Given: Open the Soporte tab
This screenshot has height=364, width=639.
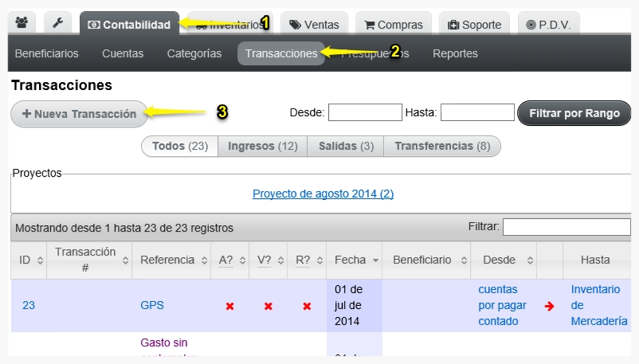Looking at the screenshot, I should click(x=474, y=25).
